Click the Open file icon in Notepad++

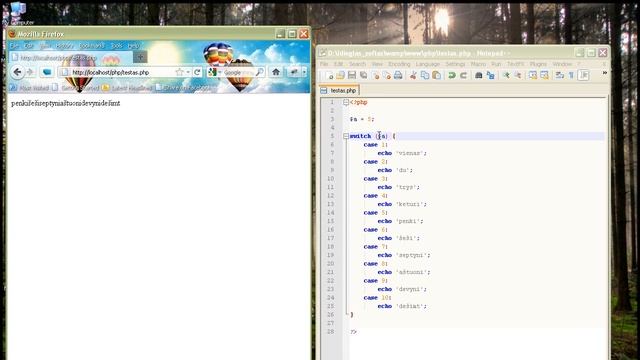click(x=340, y=75)
